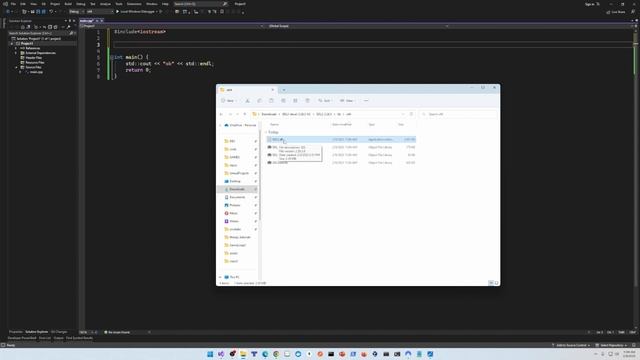
Task: Select the SDL2test.lib file row
Action: 341,163
